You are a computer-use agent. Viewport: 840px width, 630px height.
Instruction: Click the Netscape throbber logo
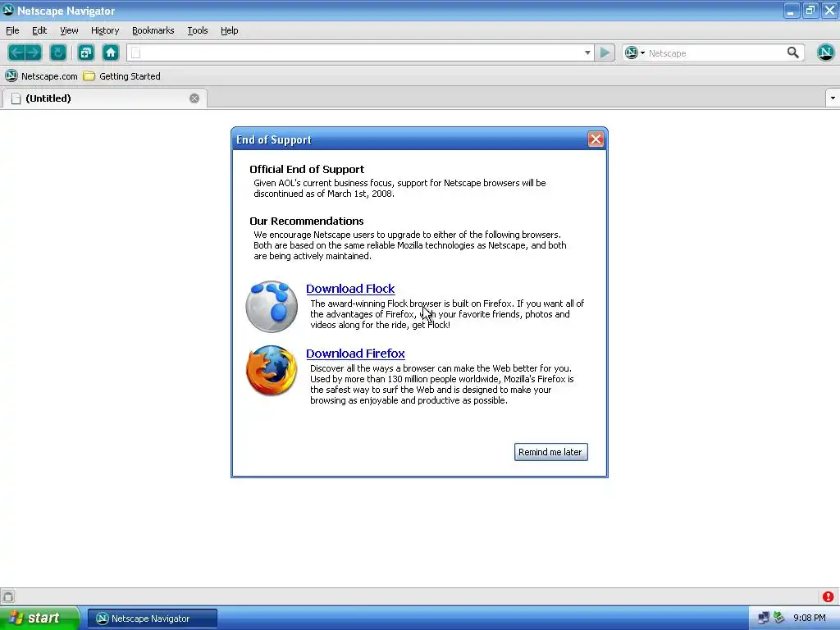point(825,52)
